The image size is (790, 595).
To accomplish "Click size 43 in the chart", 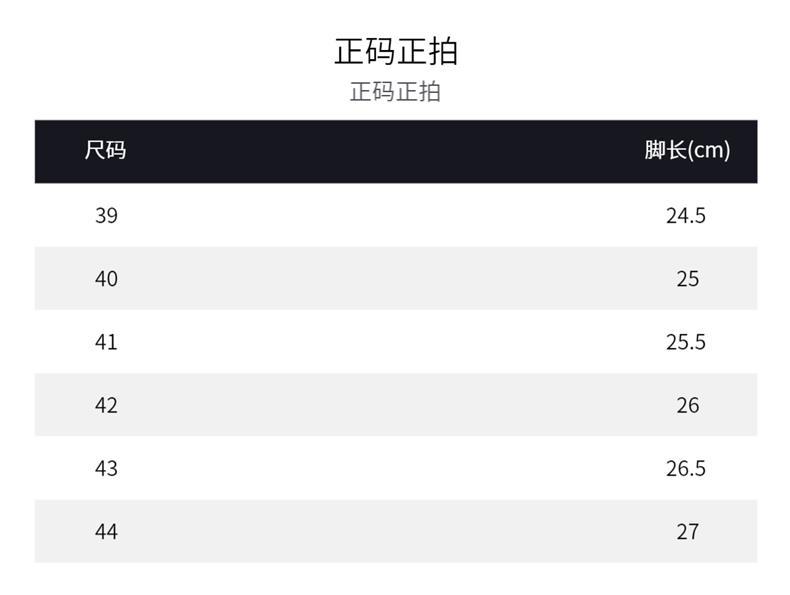I will [106, 468].
